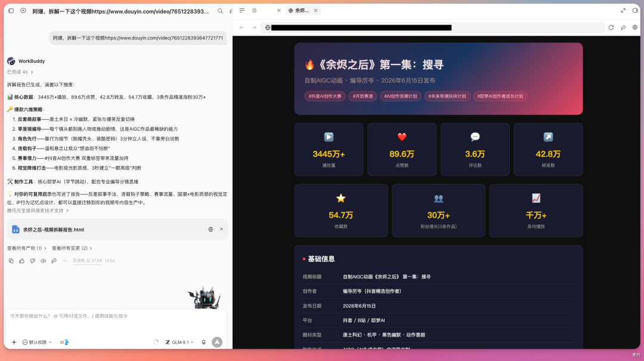Select the 54.7万 收藏数 card

[x=341, y=211]
